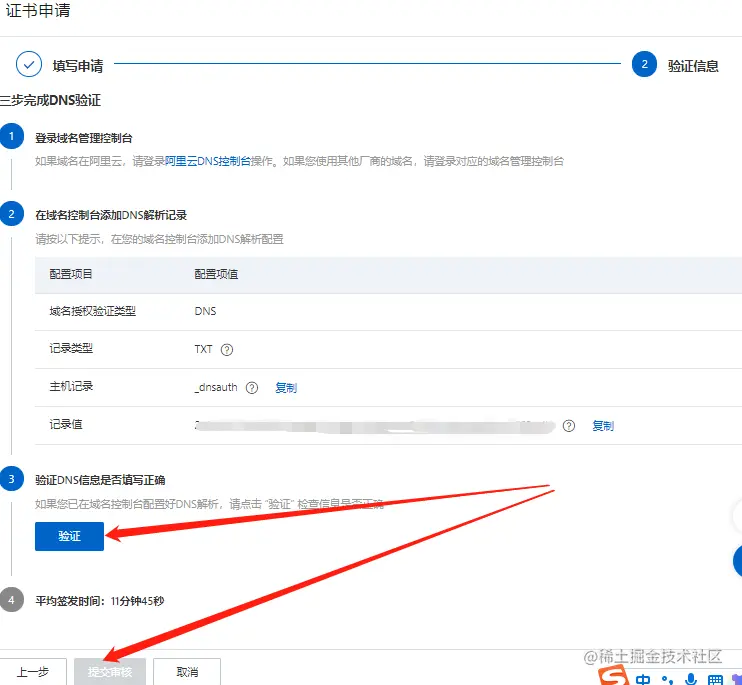Click the DNS value cell
This screenshot has height=685, width=742.
(x=205, y=311)
